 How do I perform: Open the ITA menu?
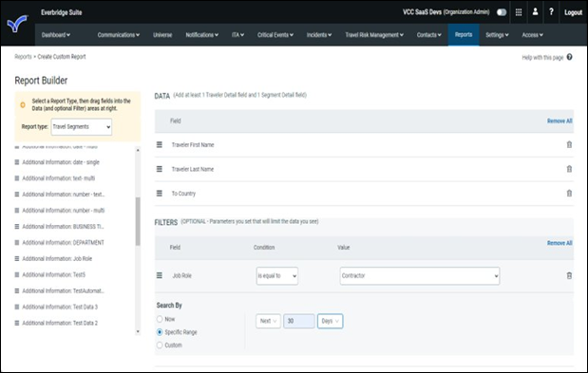[x=237, y=35]
